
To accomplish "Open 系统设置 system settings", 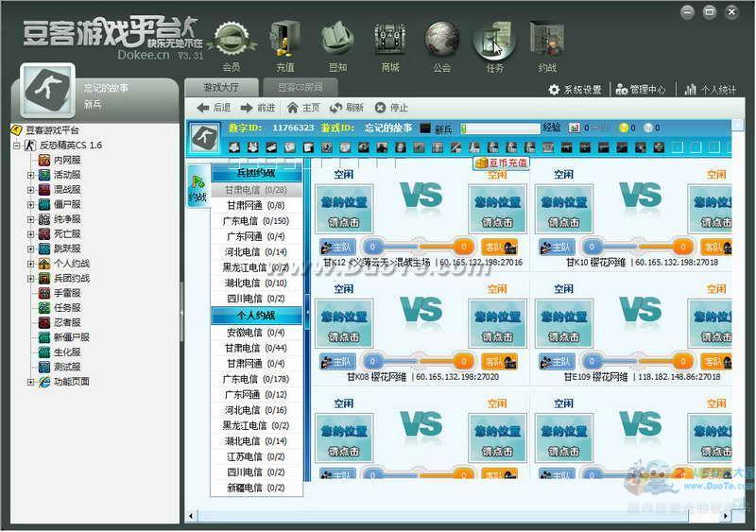I will click(575, 90).
